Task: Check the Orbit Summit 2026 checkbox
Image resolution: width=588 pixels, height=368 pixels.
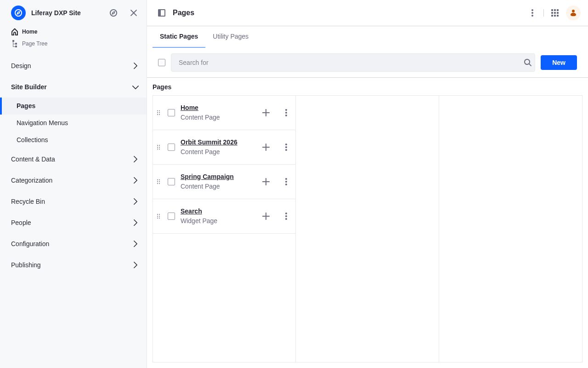Action: (171, 147)
